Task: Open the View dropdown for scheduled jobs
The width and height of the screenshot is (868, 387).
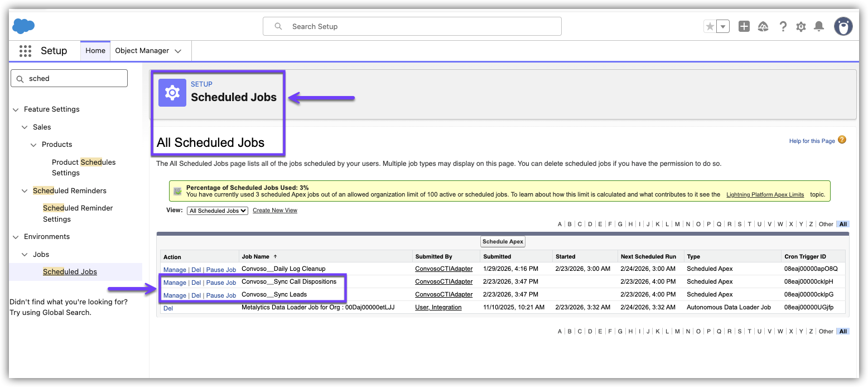Action: 218,211
